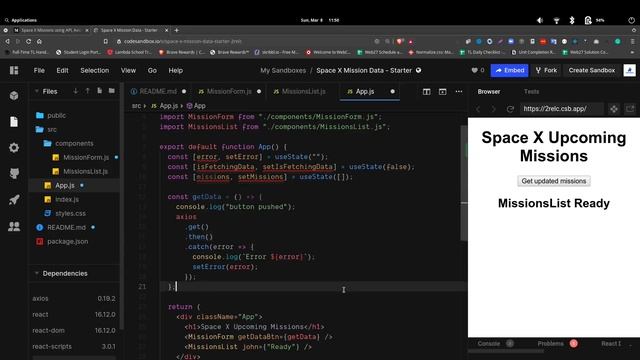The height and width of the screenshot is (360, 640).
Task: Click the preview URL field 2relc.csb.app
Action: (x=561, y=109)
